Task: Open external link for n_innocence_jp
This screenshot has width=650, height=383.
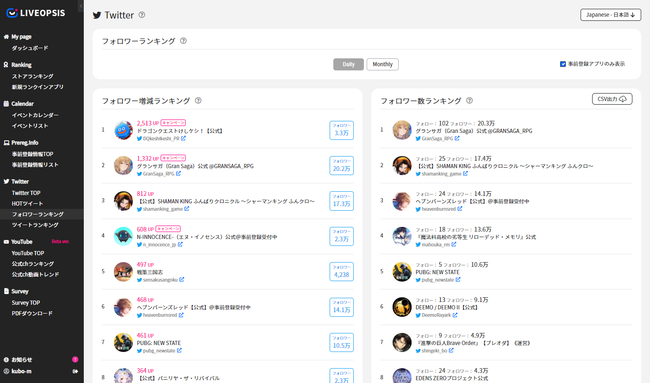Action: point(180,245)
